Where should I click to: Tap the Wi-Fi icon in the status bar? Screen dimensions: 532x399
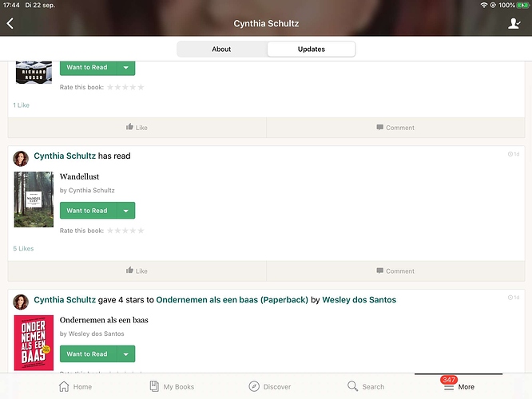click(484, 5)
